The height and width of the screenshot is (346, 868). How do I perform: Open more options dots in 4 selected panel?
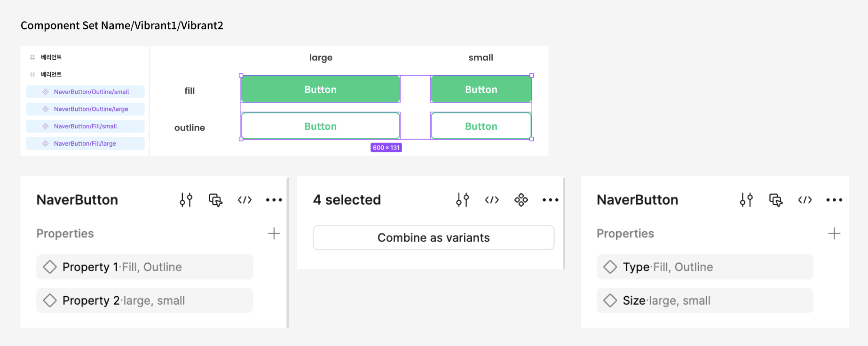coord(551,200)
